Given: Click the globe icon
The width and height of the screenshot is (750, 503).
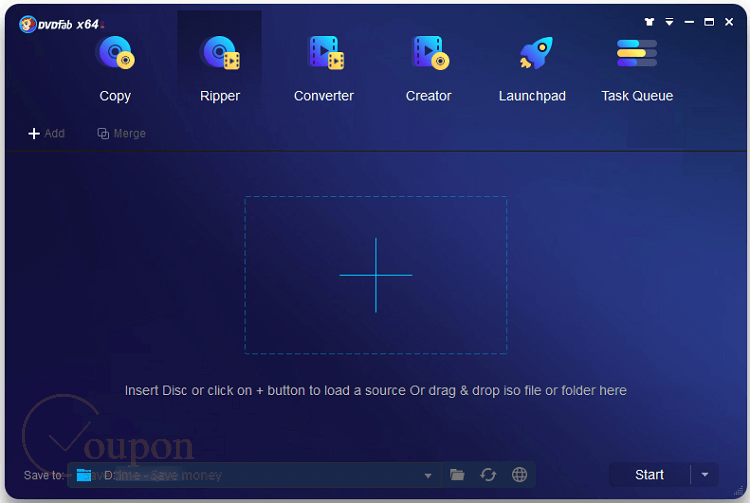Looking at the screenshot, I should click(519, 475).
